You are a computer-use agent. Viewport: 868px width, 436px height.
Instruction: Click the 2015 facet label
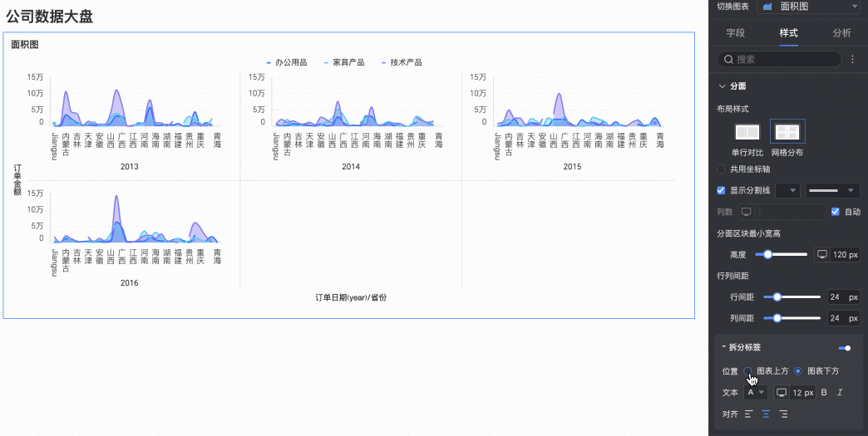pyautogui.click(x=572, y=166)
